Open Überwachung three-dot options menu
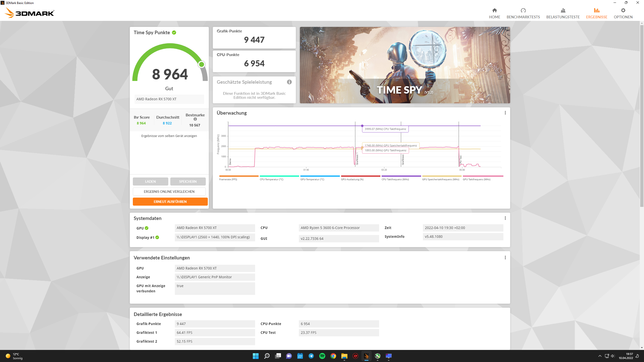This screenshot has height=362, width=644. pyautogui.click(x=505, y=113)
